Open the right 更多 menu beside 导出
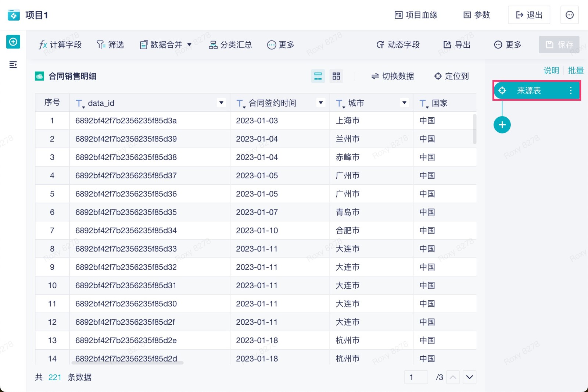The image size is (588, 392). click(x=508, y=45)
